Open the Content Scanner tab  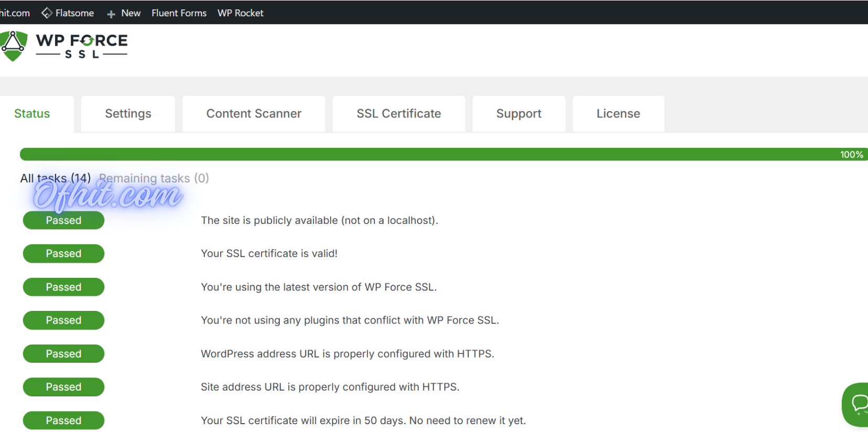(x=254, y=114)
